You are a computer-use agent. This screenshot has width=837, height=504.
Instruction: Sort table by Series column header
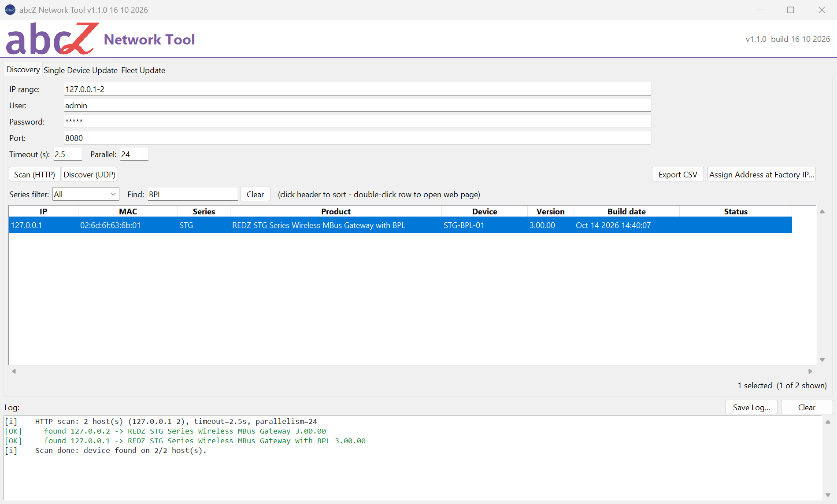(x=204, y=211)
